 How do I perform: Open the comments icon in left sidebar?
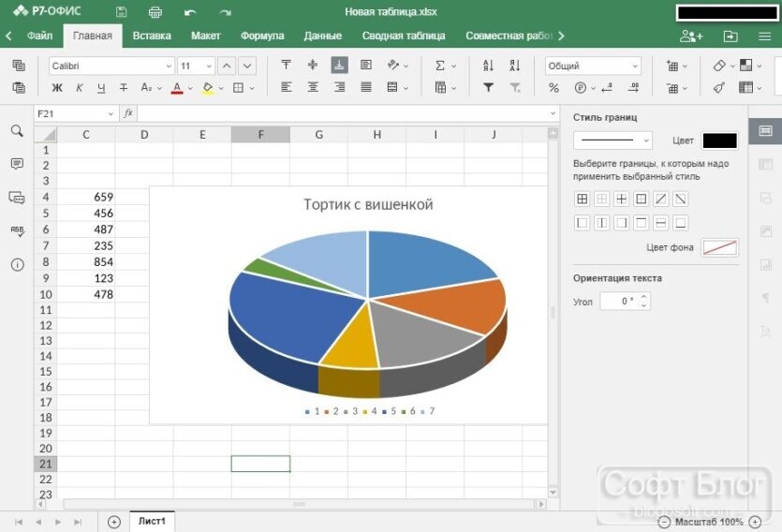pos(17,164)
